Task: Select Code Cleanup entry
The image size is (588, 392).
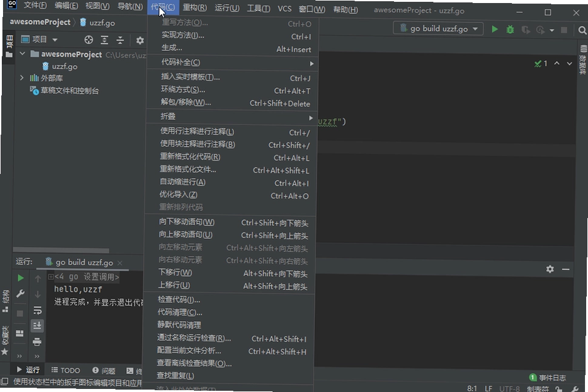Action: click(229, 313)
